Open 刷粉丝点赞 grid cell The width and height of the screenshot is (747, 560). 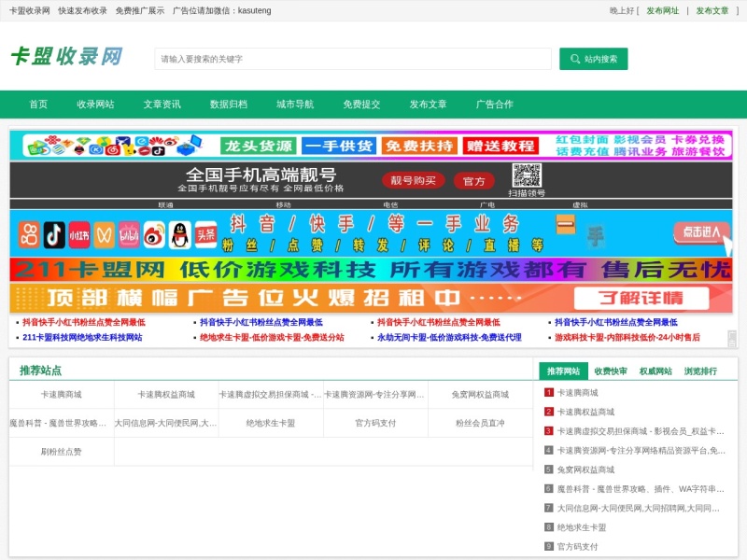[62, 452]
